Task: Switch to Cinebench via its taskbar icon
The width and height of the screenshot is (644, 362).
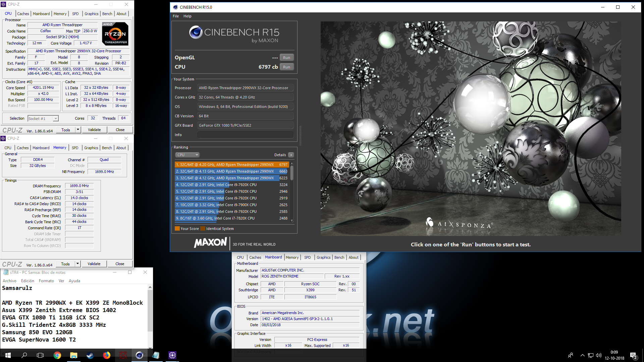Action: tap(140, 355)
